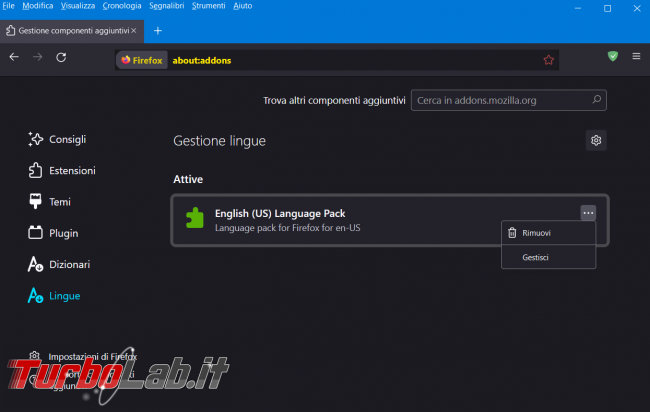The height and width of the screenshot is (412, 650).
Task: Open the Plugin sidebar section
Action: (x=53, y=233)
